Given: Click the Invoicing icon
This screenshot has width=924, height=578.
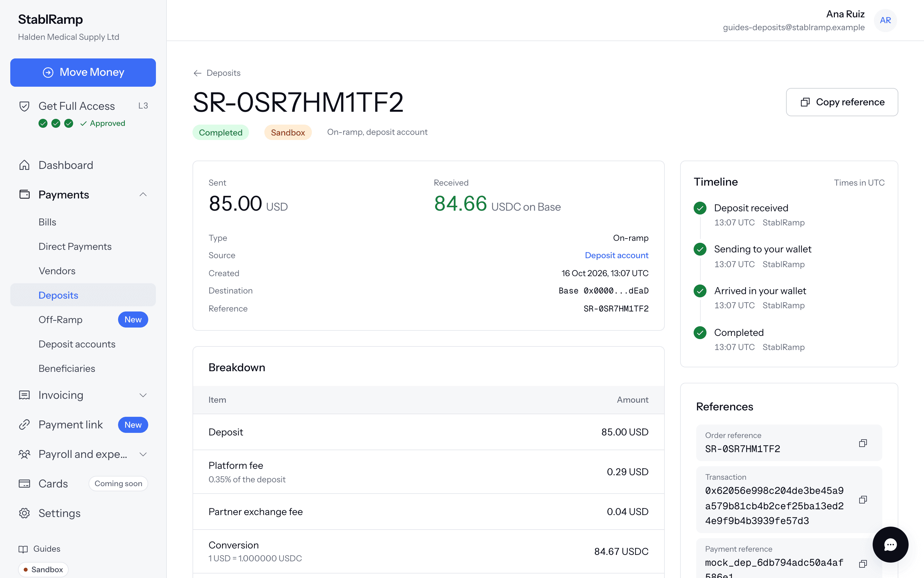Looking at the screenshot, I should pos(24,395).
